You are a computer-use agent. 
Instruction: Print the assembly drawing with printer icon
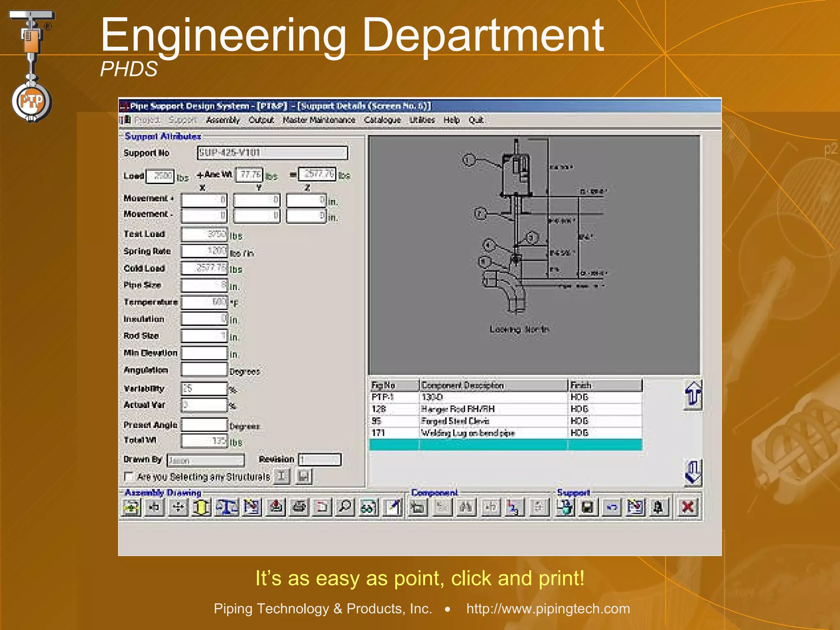(299, 507)
